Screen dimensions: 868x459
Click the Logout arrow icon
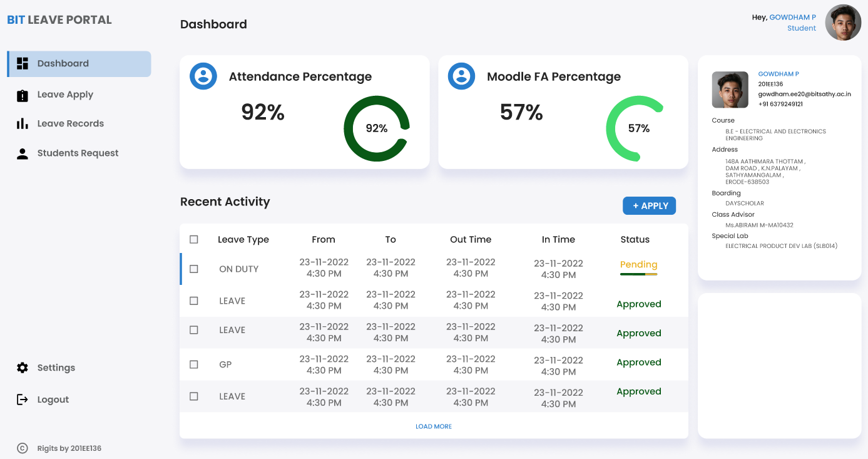tap(22, 400)
